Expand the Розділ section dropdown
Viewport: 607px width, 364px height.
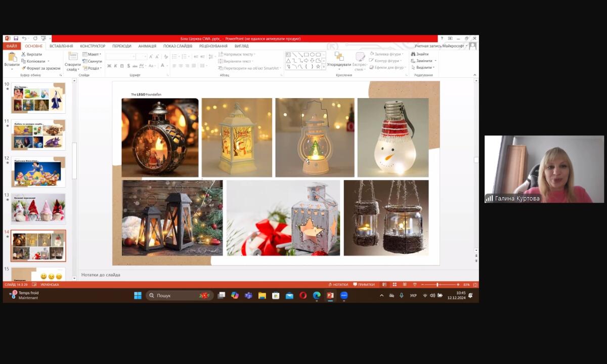tap(92, 68)
